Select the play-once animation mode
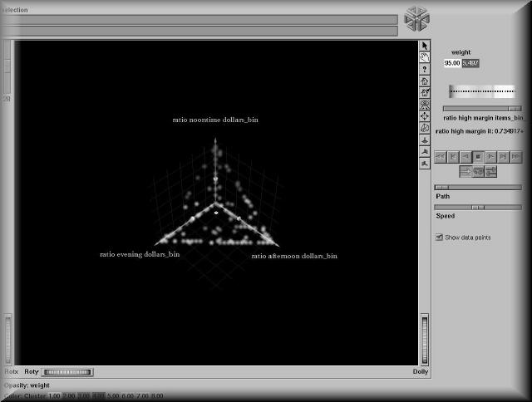The height and width of the screenshot is (402, 532). (x=465, y=171)
